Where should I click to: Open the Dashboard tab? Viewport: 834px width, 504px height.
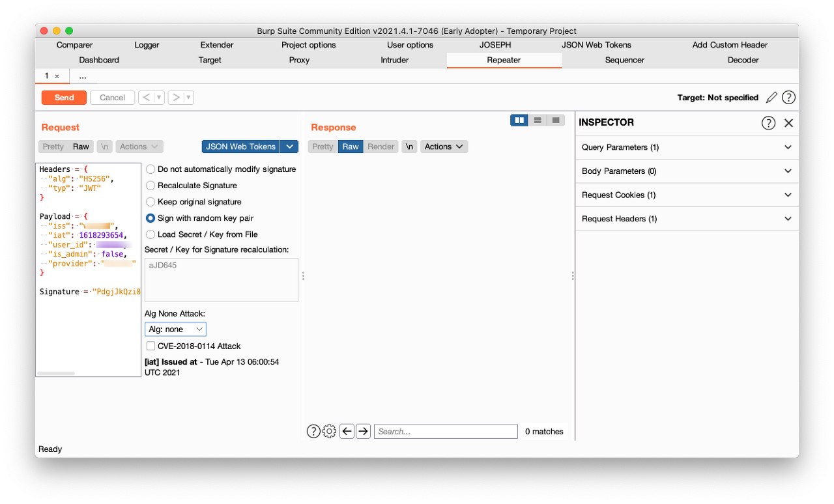(99, 60)
